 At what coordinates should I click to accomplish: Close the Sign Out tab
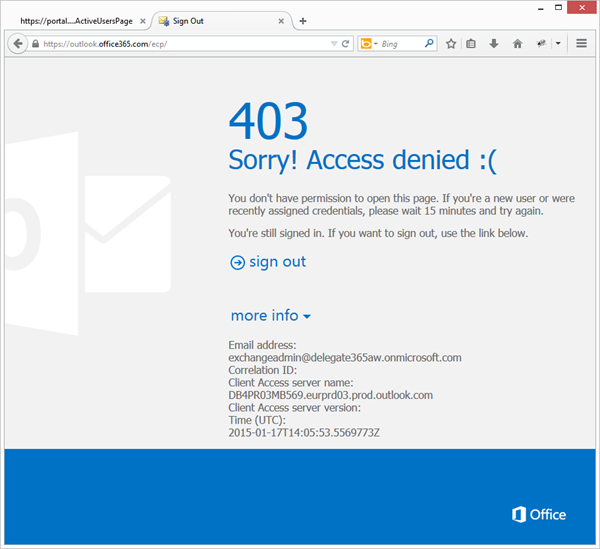click(x=281, y=21)
